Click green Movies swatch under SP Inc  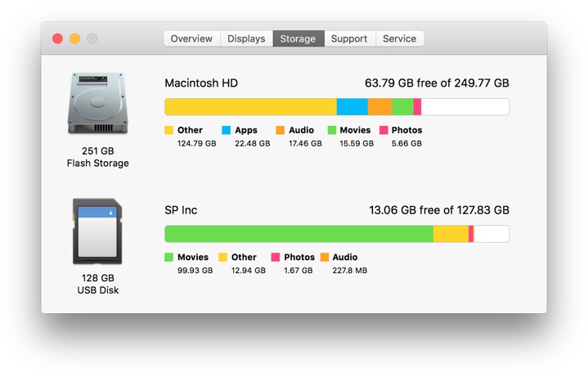(x=169, y=257)
